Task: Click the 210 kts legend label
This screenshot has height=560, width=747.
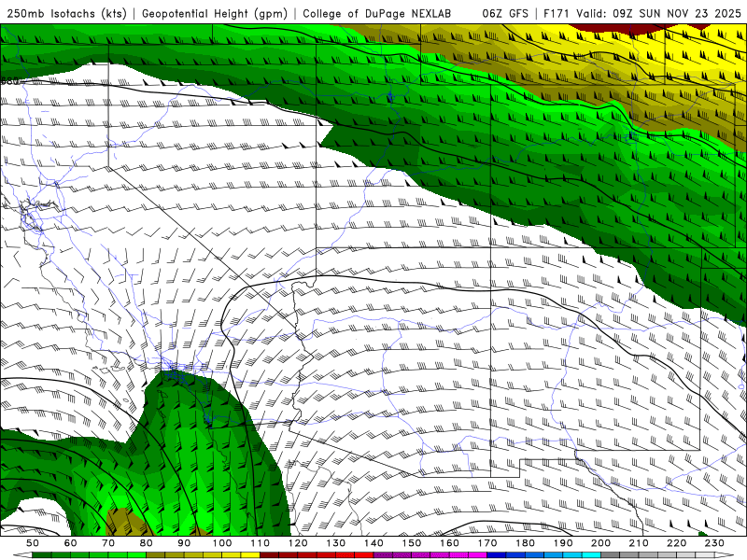Action: (639, 543)
